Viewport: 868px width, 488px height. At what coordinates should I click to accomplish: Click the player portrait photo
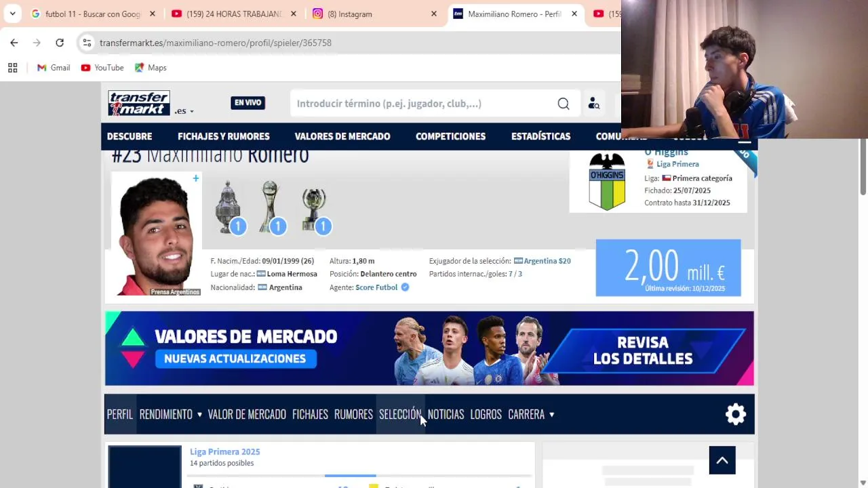156,234
